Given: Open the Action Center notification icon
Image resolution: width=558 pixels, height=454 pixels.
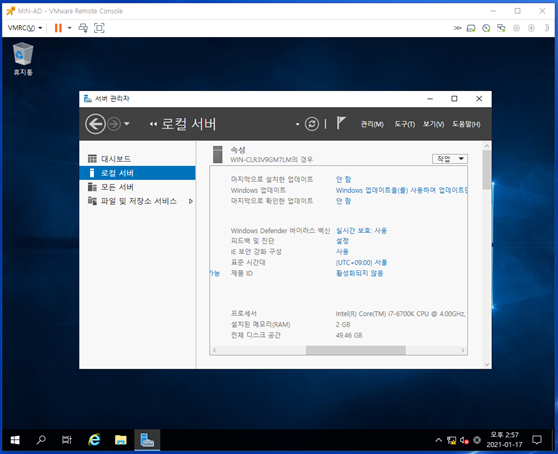Looking at the screenshot, I should pos(537,440).
